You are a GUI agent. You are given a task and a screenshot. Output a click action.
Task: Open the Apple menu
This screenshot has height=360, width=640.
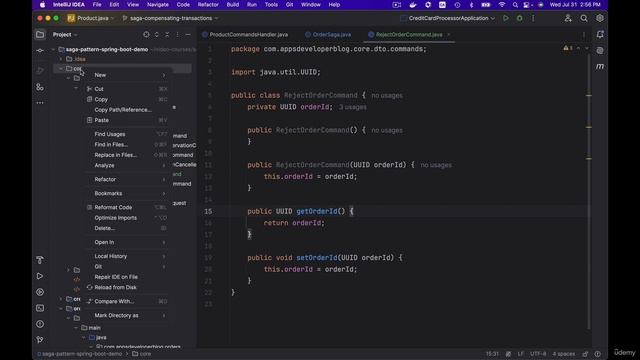(x=42, y=5)
